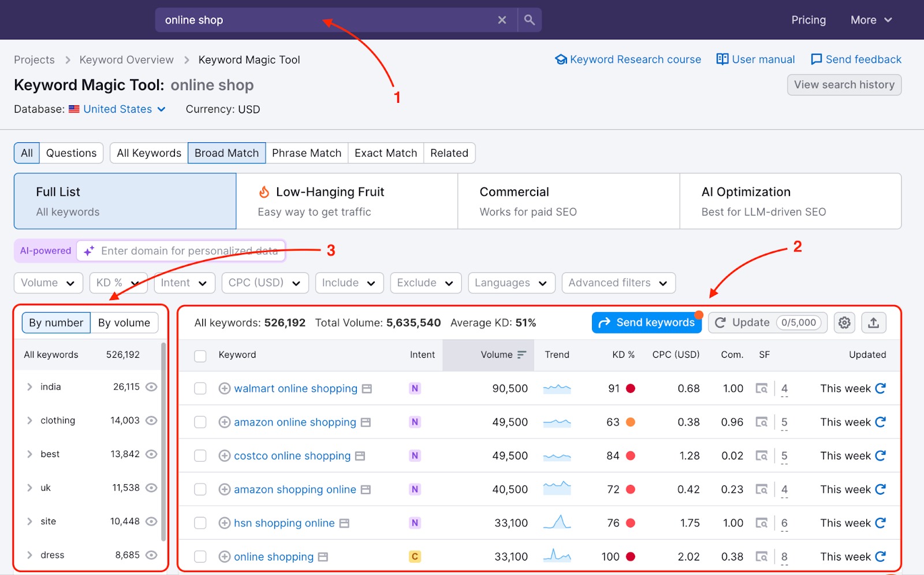The height and width of the screenshot is (575, 924).
Task: Switch to the Exact Match tab
Action: 385,153
